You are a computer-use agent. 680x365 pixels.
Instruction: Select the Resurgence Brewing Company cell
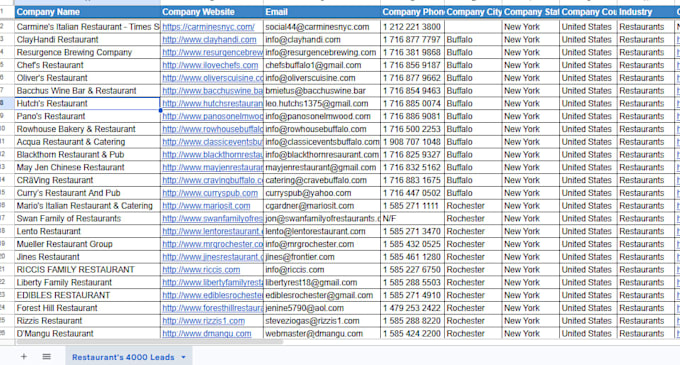[88, 52]
